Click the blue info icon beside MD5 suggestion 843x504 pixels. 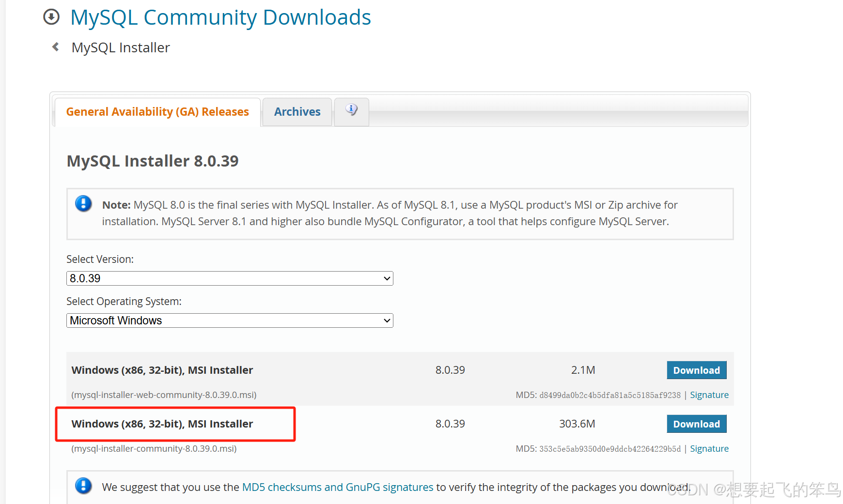coord(83,486)
